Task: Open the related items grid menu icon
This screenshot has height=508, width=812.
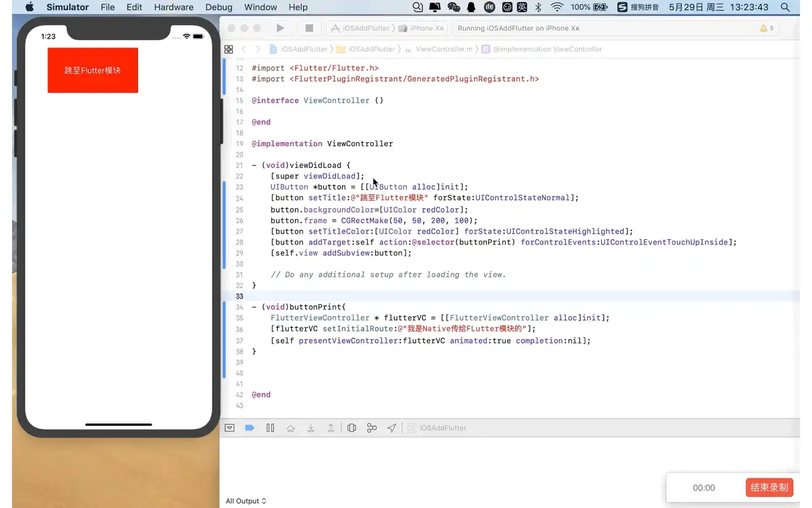Action: [x=228, y=49]
